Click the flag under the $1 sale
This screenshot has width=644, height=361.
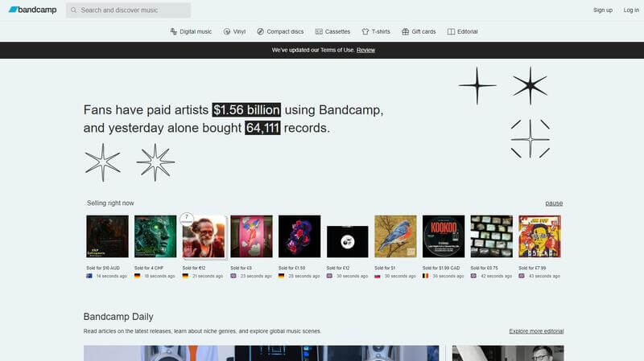pyautogui.click(x=378, y=276)
